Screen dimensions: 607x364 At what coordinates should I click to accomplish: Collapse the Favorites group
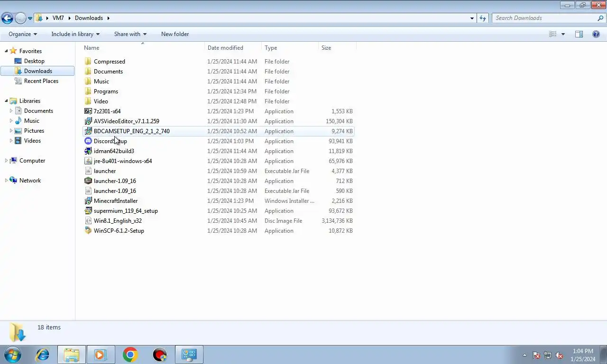[6, 51]
